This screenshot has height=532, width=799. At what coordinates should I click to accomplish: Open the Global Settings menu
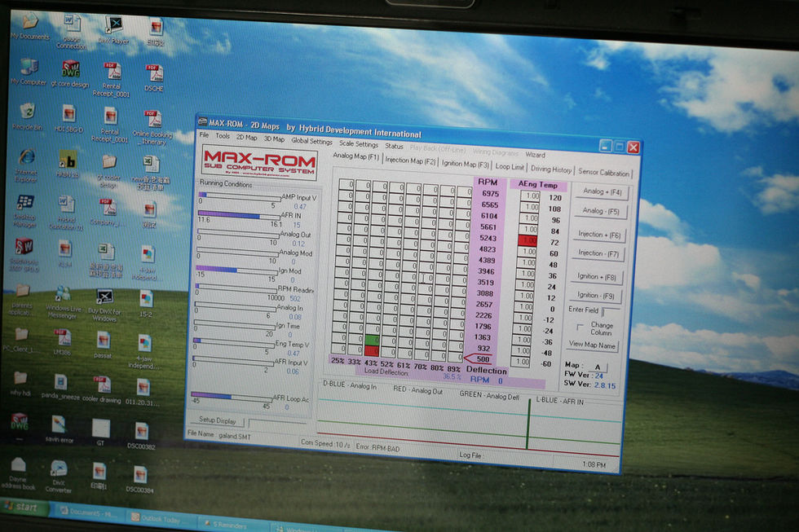pyautogui.click(x=311, y=141)
